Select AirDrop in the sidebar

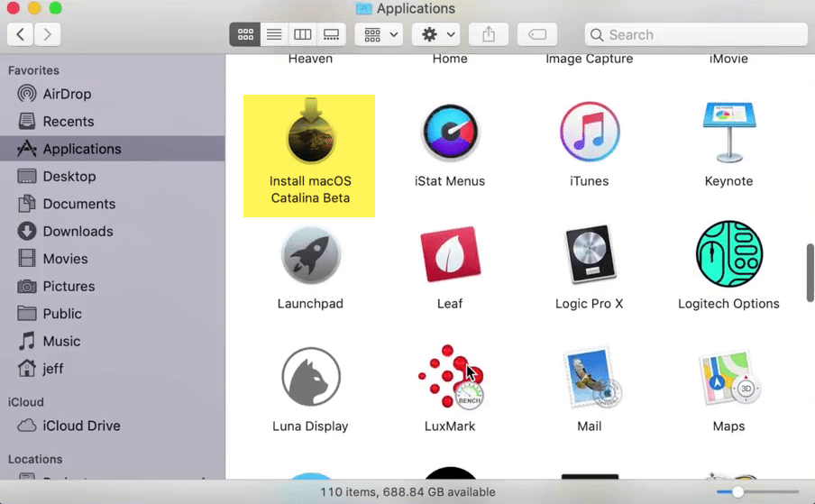[113, 94]
